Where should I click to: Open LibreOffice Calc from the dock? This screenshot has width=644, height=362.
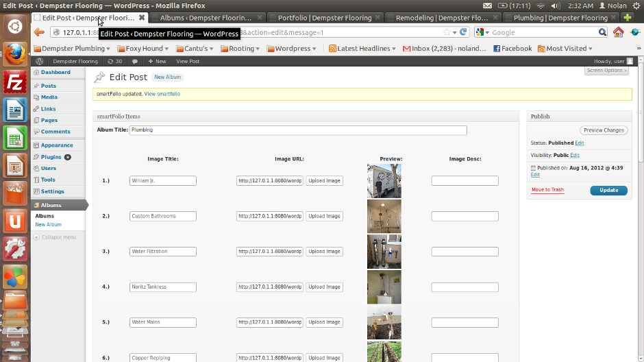(x=15, y=138)
